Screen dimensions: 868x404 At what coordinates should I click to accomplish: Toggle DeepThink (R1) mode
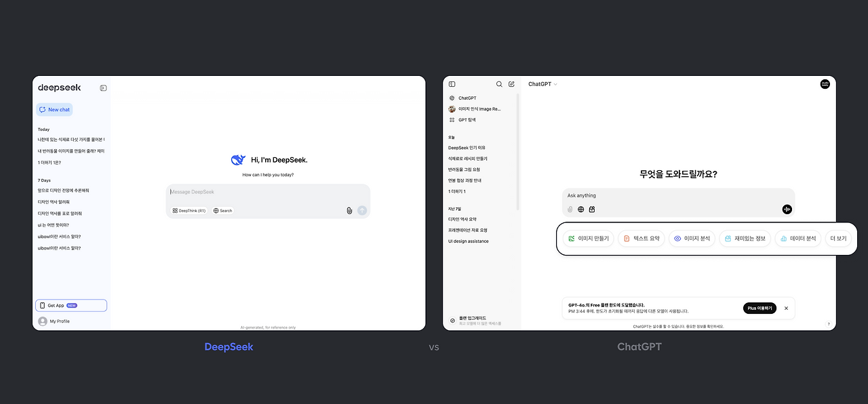point(189,211)
